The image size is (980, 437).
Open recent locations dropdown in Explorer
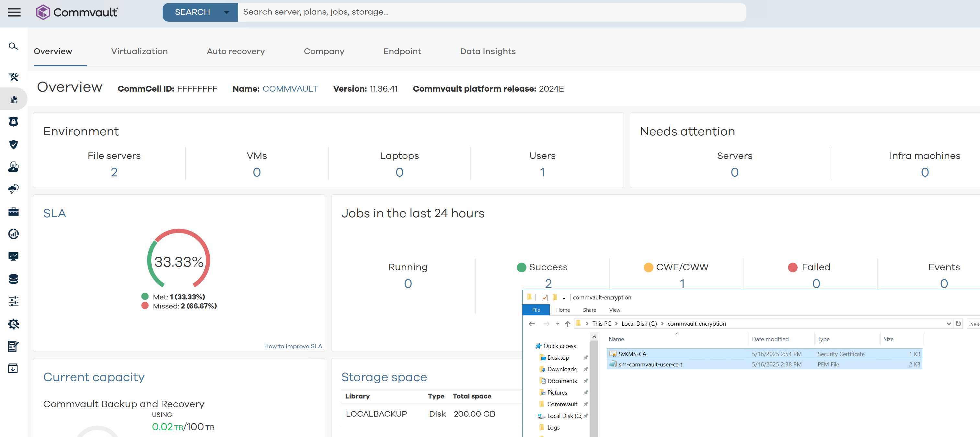(x=557, y=324)
